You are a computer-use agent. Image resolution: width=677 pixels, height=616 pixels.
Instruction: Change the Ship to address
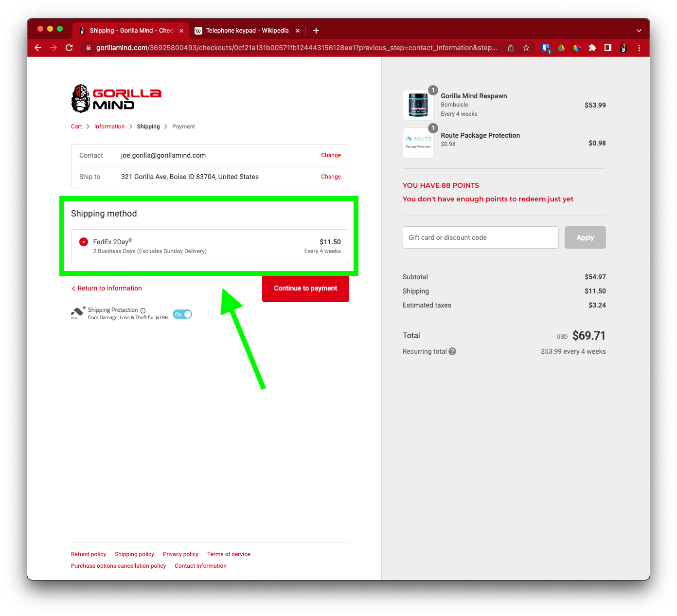point(331,177)
